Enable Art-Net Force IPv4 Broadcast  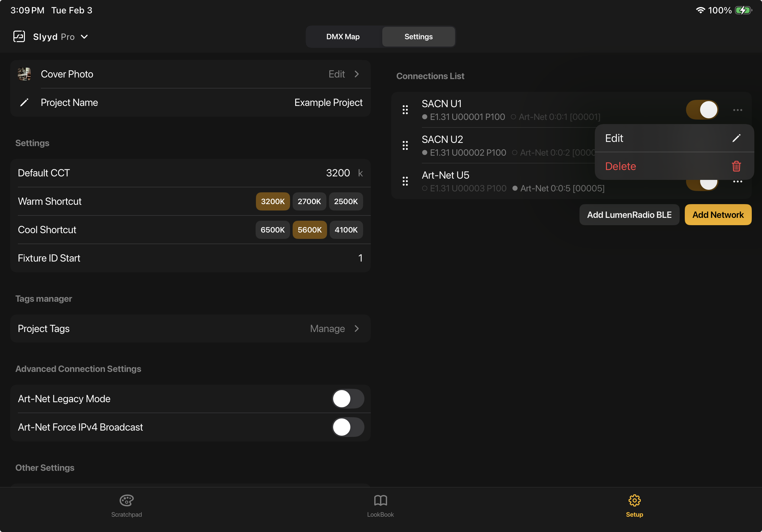348,427
